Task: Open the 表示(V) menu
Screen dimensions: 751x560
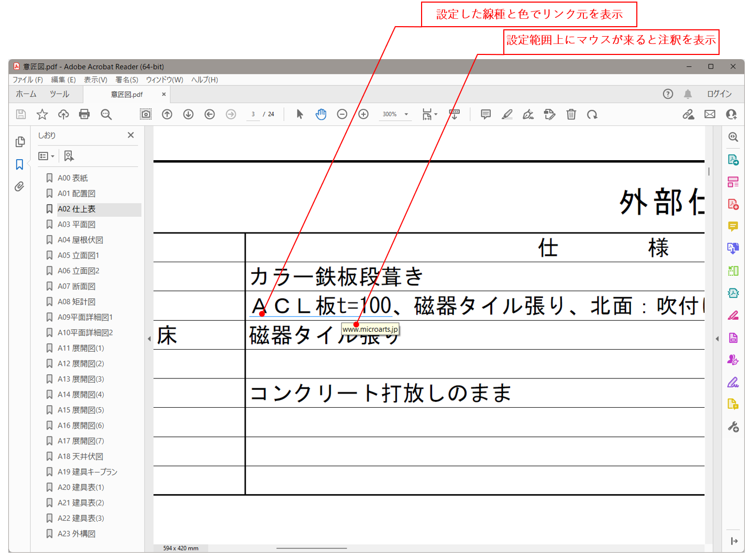Action: (x=95, y=80)
